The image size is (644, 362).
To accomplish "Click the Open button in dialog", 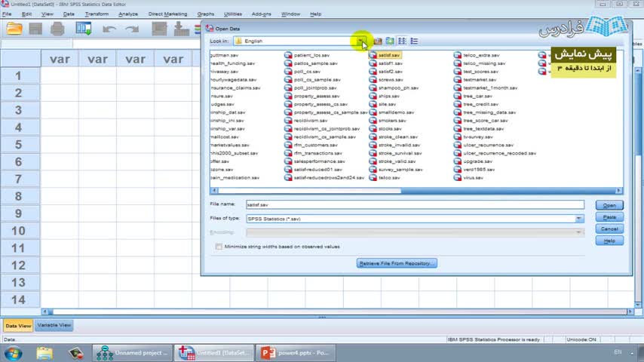I will tap(609, 205).
